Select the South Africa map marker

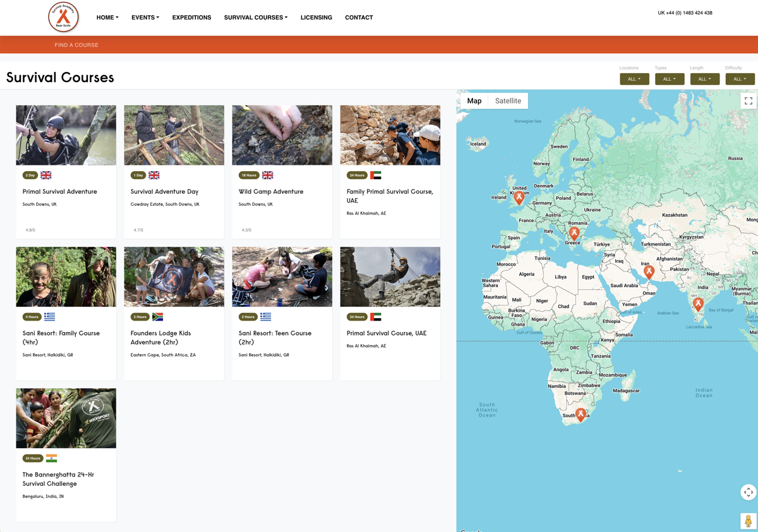tap(581, 415)
